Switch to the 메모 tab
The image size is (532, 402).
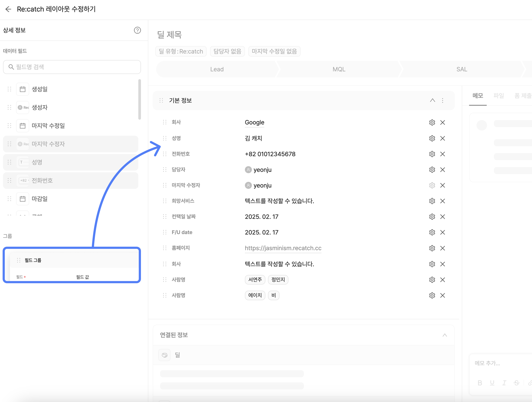478,96
